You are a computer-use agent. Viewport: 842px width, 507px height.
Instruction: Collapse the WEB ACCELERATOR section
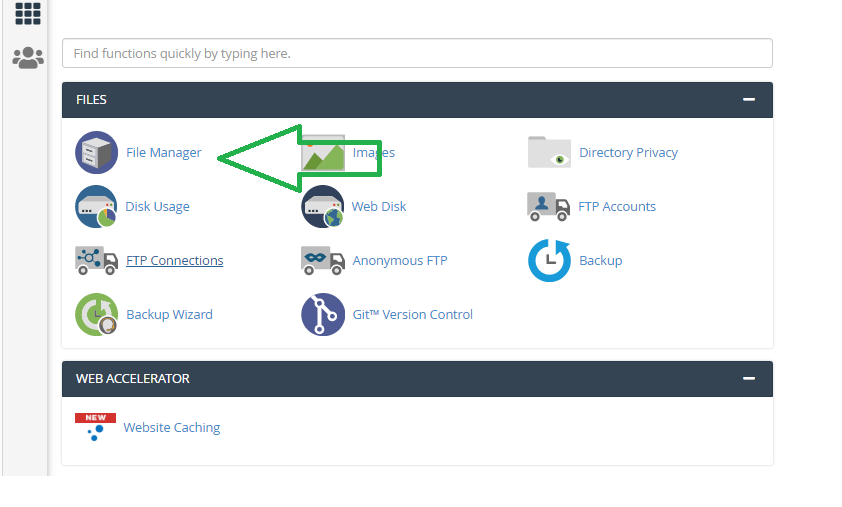(x=749, y=379)
